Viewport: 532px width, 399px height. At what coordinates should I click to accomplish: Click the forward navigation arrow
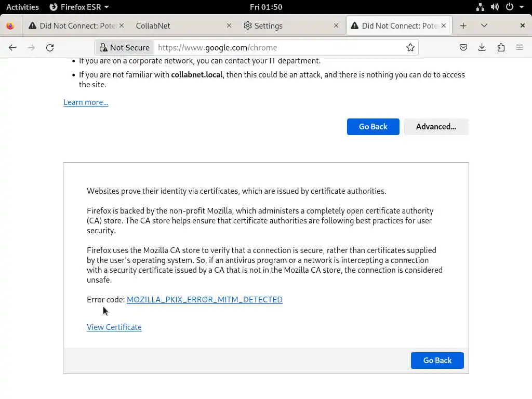click(31, 48)
